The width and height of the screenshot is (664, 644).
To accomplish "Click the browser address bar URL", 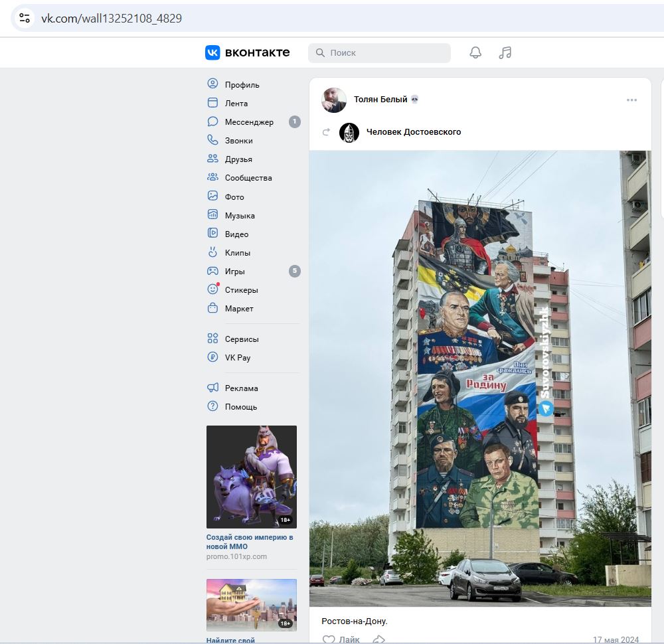I will 112,18.
